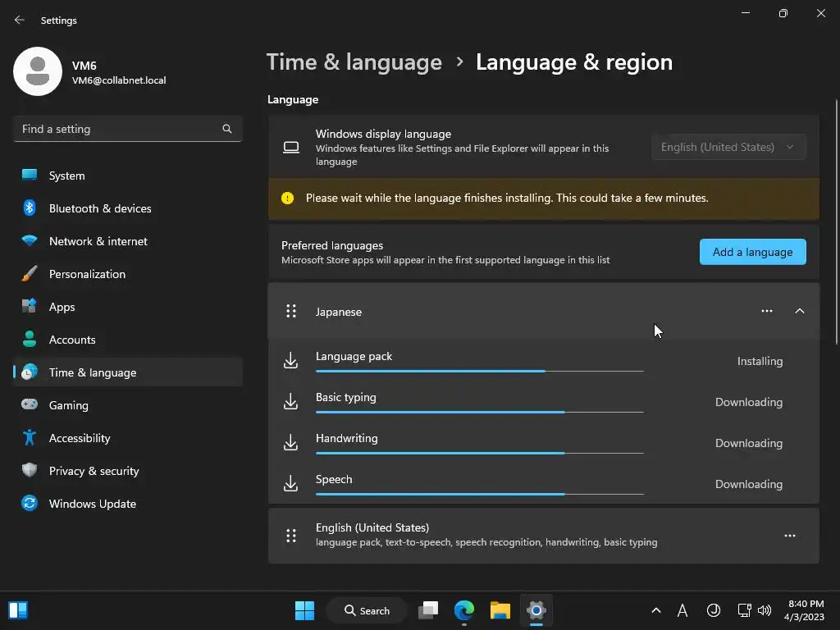The height and width of the screenshot is (630, 840).
Task: Click the Gaming controller icon
Action: pos(30,404)
